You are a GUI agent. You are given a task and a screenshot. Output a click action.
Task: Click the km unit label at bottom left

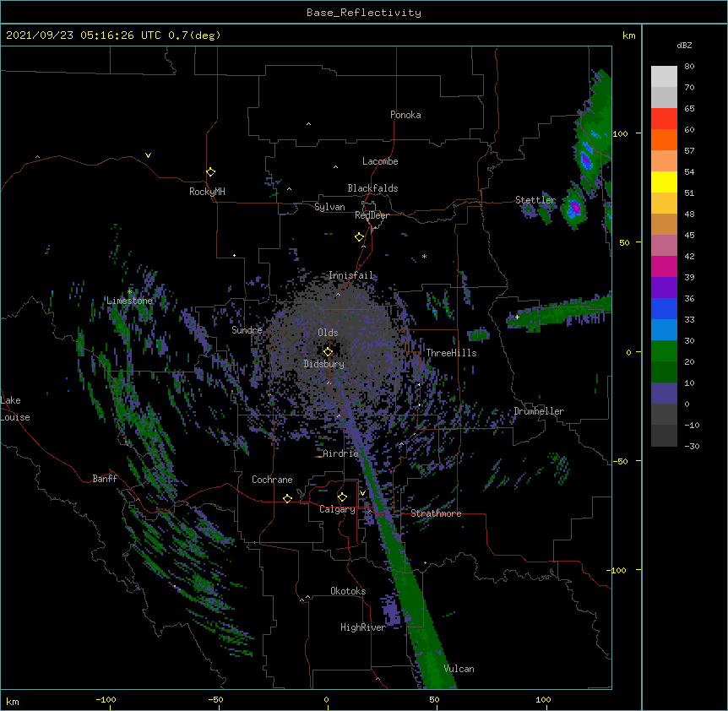point(13,701)
